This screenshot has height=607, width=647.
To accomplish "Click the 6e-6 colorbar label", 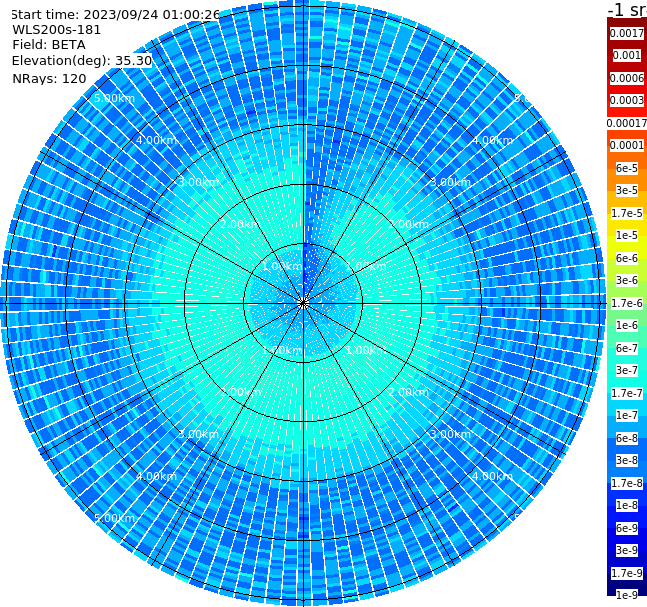I will coord(627,258).
